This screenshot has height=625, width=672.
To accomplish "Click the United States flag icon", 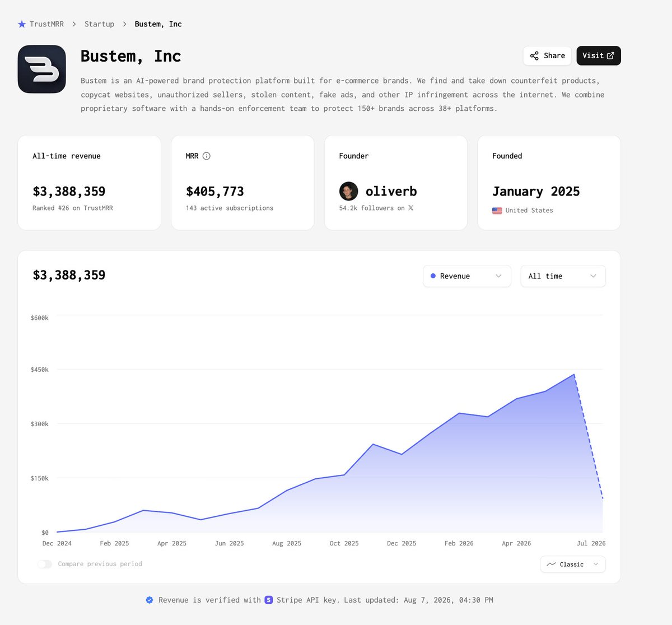I will 497,211.
